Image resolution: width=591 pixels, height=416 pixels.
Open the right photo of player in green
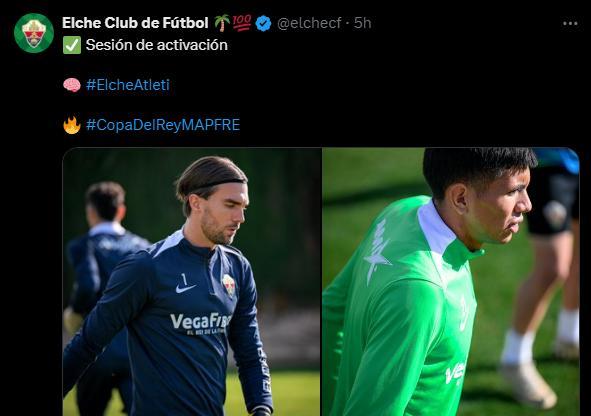coord(451,282)
